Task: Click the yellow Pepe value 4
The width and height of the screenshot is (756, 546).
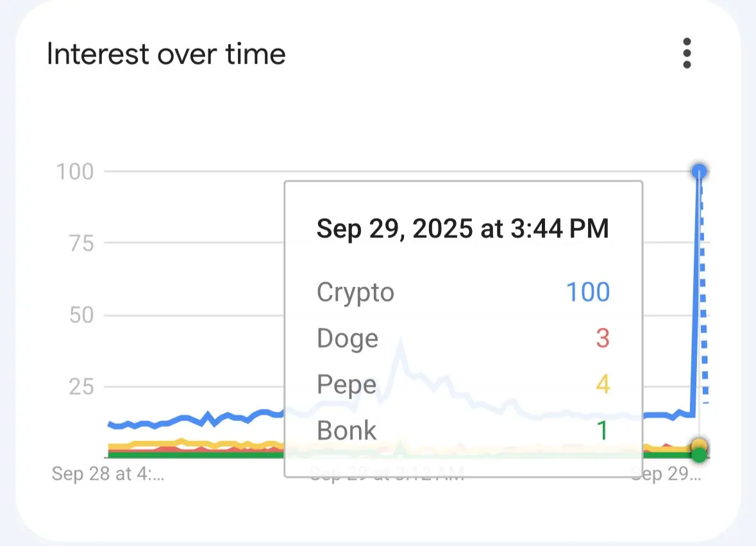Action: click(603, 385)
